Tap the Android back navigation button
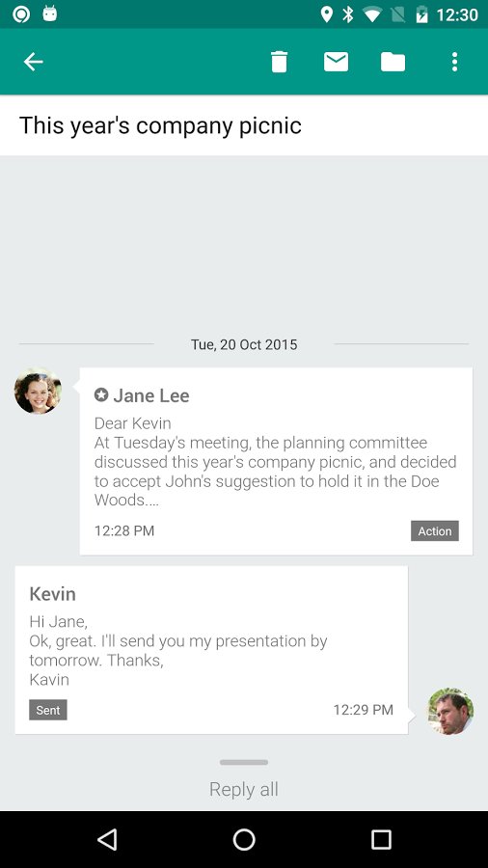 pyautogui.click(x=107, y=839)
